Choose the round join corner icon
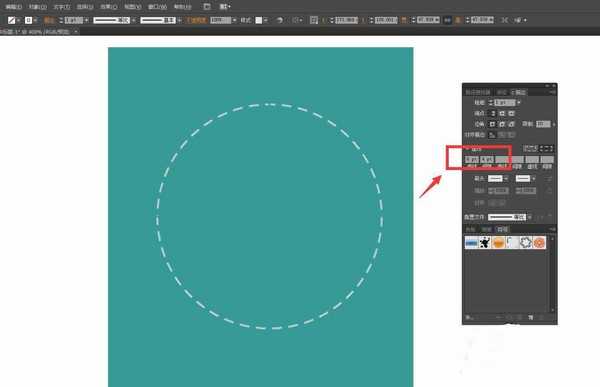 502,124
